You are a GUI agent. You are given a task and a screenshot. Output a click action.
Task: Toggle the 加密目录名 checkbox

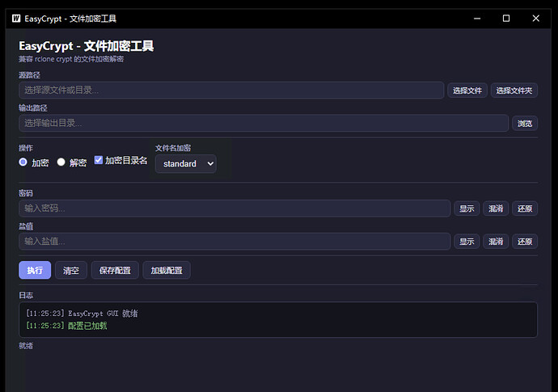coord(99,160)
